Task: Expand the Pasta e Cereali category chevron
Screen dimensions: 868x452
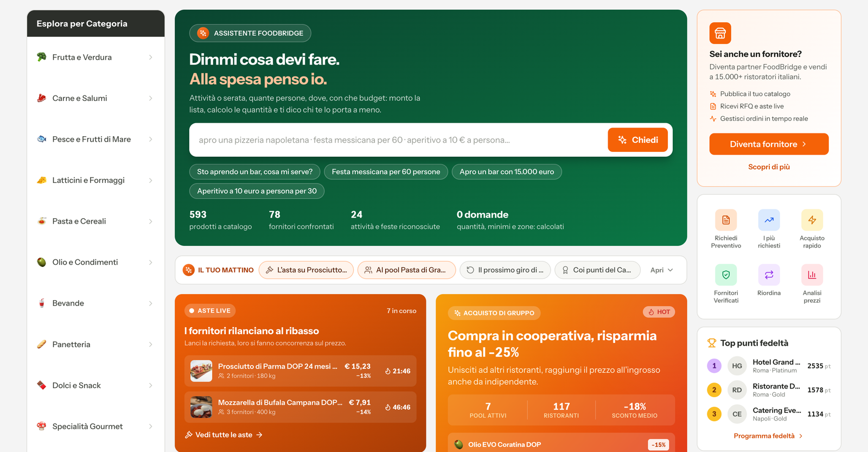Action: click(x=150, y=221)
